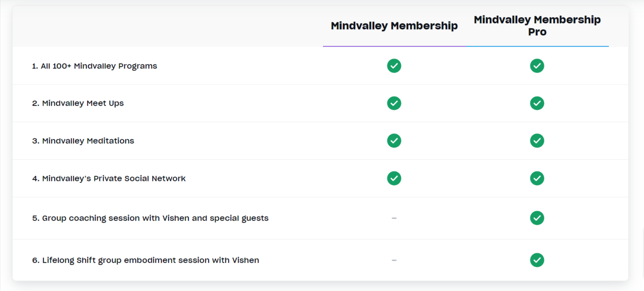Click Membership checkmark for All 100+ Mindvalley Programs

(394, 66)
